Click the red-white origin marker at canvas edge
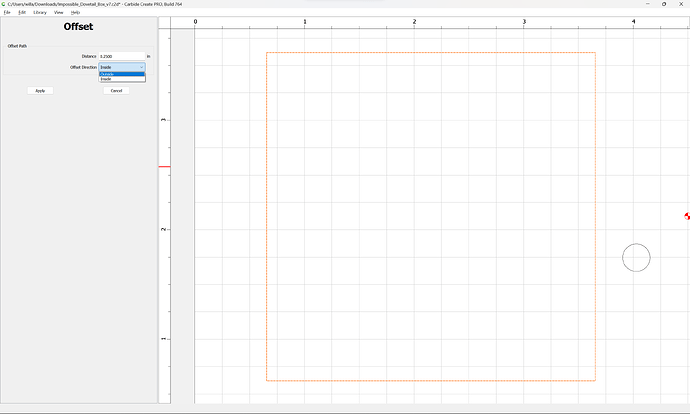 point(687,216)
